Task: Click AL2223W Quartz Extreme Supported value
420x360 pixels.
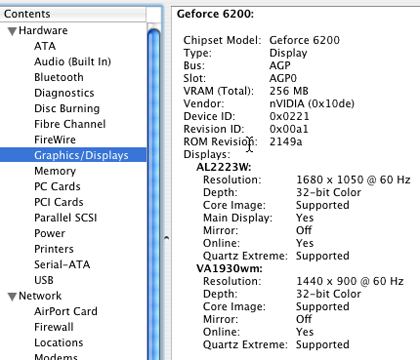Action: 323,256
